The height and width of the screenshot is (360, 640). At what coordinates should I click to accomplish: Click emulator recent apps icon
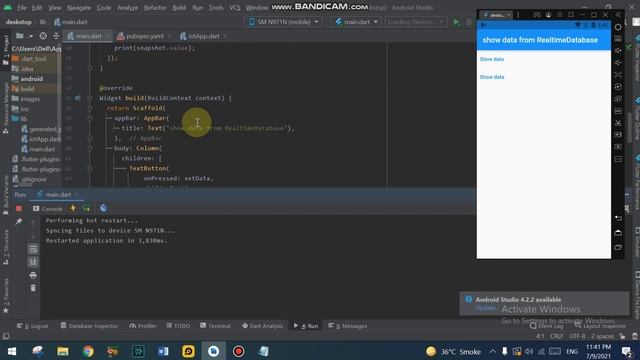618,247
